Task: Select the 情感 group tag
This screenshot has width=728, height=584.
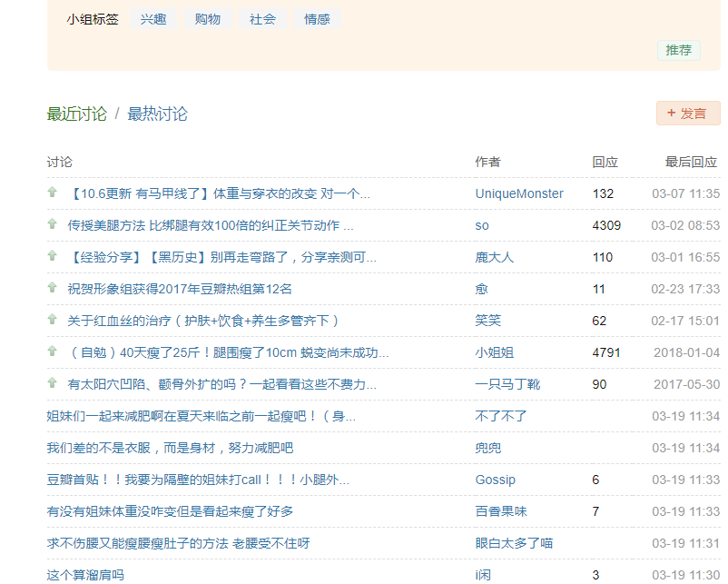Action: 317,19
